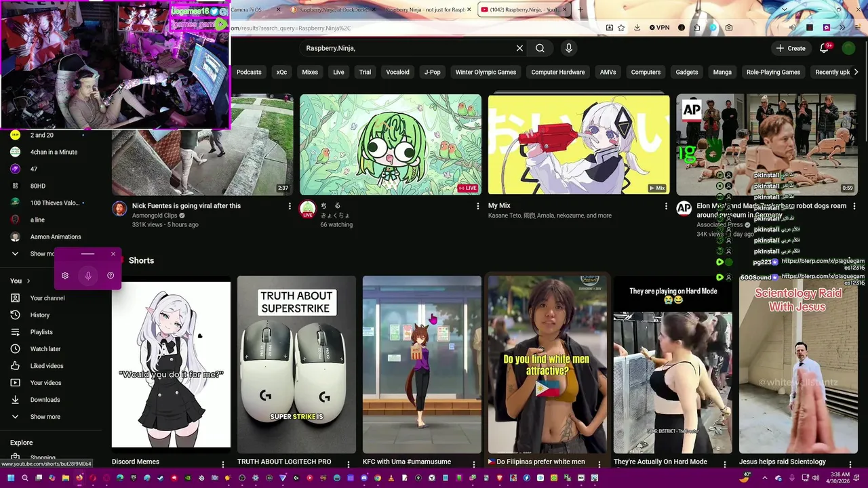Open Windows taskbar search icon

pyautogui.click(x=25, y=478)
